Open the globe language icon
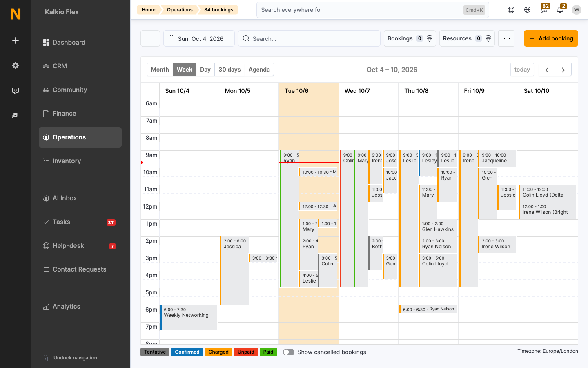Viewport: 588px width, 368px height. click(x=528, y=10)
